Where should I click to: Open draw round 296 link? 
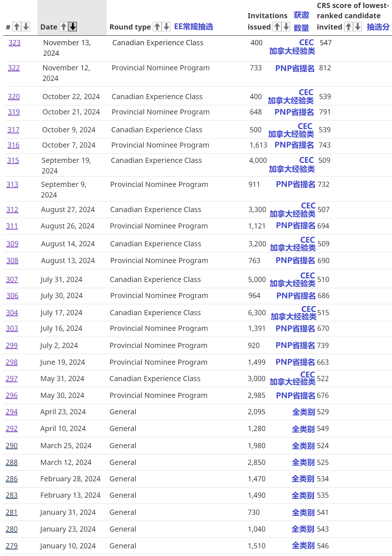tap(12, 395)
